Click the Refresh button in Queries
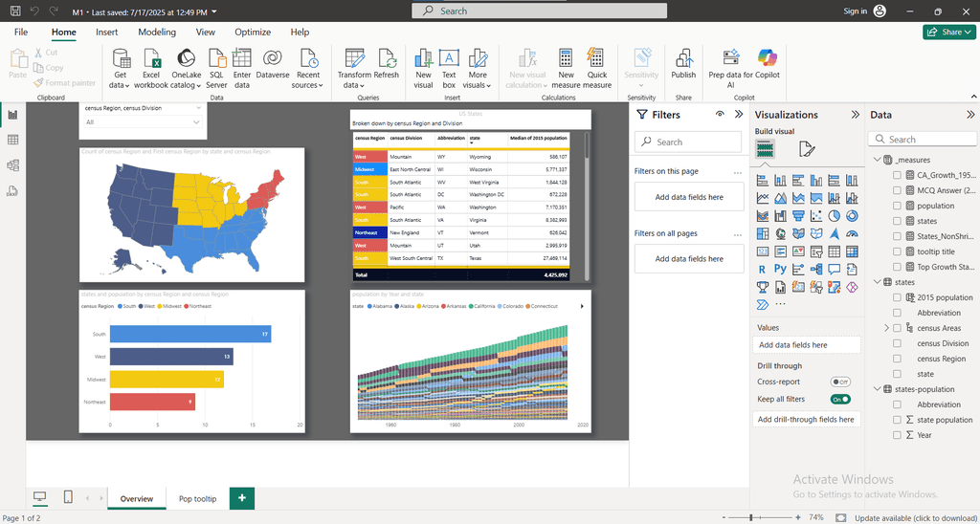This screenshot has height=524, width=980. (387, 64)
